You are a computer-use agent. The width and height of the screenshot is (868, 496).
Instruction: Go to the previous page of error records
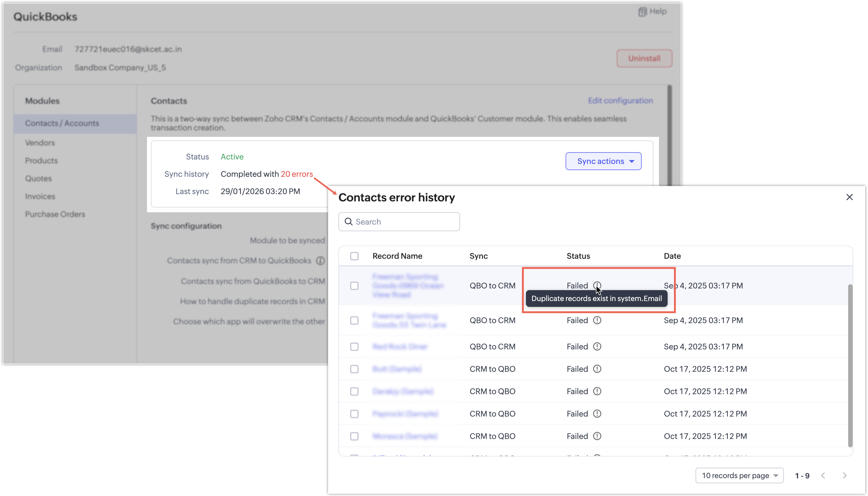[x=823, y=476]
